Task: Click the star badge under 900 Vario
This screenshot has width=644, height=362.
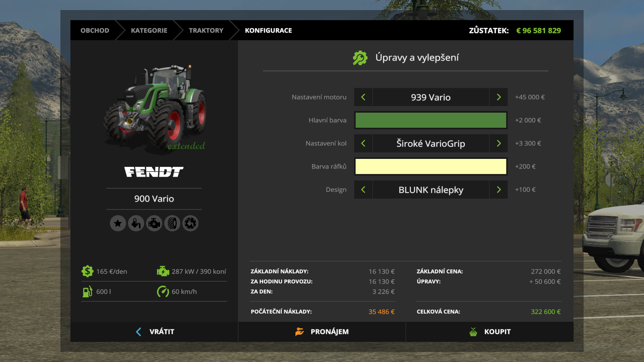Action: (118, 223)
